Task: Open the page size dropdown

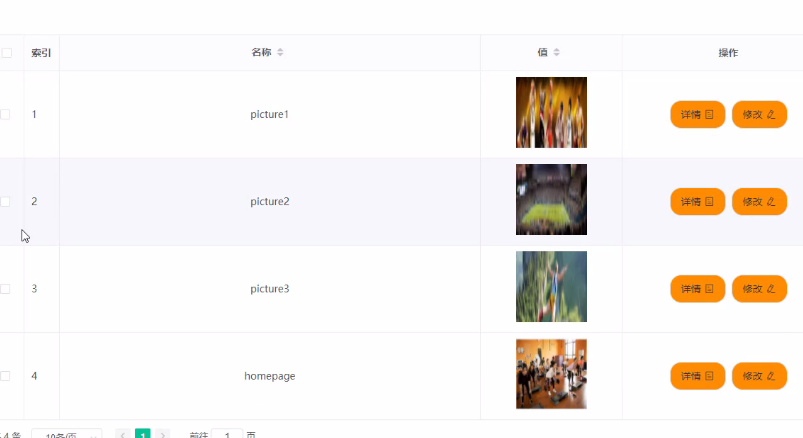Action: 67,434
